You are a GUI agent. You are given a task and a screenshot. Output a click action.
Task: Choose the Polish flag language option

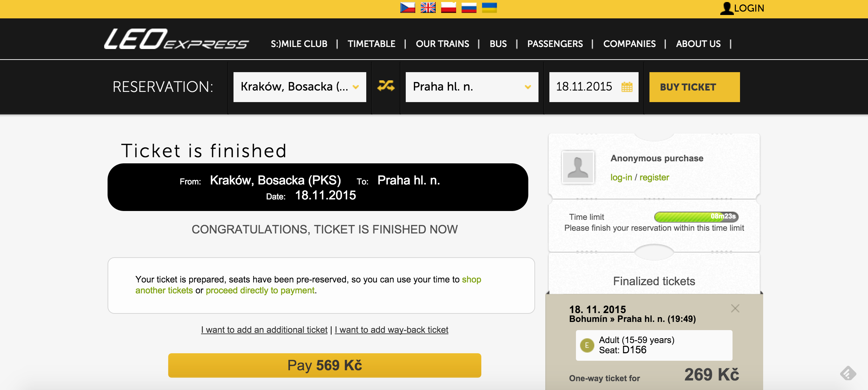click(x=448, y=7)
